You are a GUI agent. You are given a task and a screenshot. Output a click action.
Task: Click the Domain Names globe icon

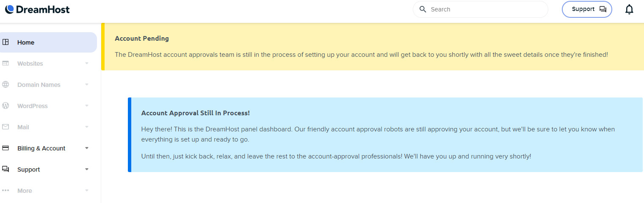(6, 85)
